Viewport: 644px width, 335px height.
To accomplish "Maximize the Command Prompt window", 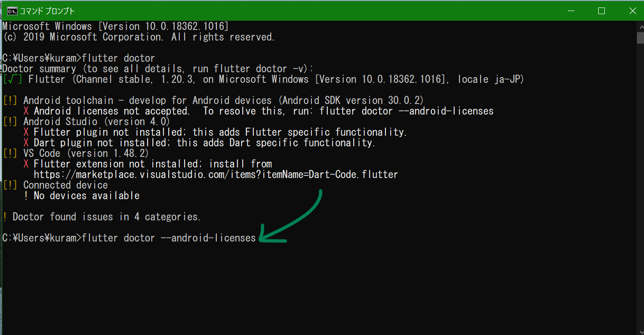I will point(601,10).
